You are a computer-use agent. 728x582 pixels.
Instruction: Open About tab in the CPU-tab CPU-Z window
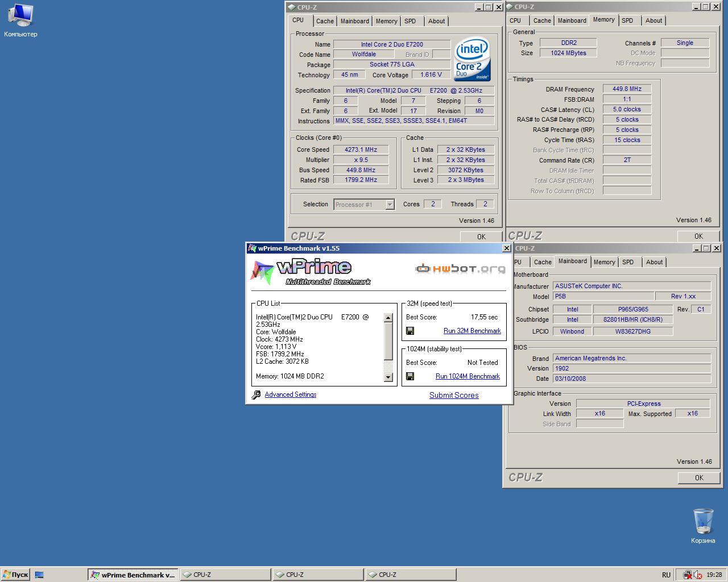click(437, 21)
